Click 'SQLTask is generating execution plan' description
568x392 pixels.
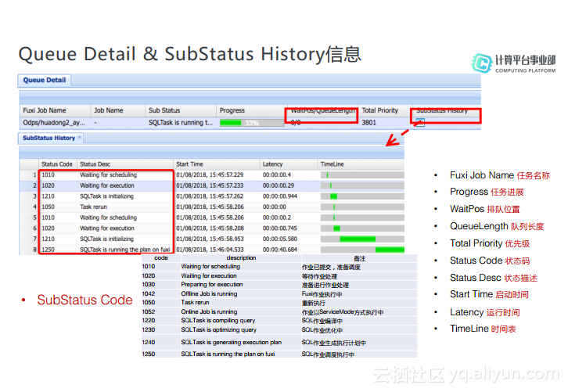(231, 342)
